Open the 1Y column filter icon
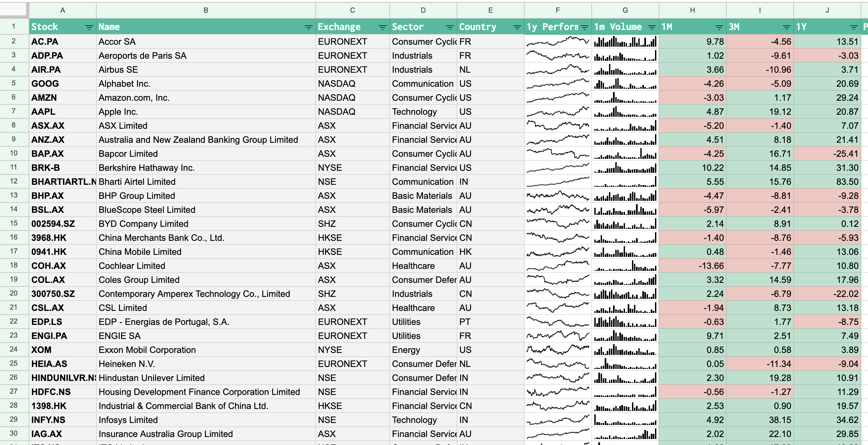This screenshot has height=445, width=868. (854, 27)
